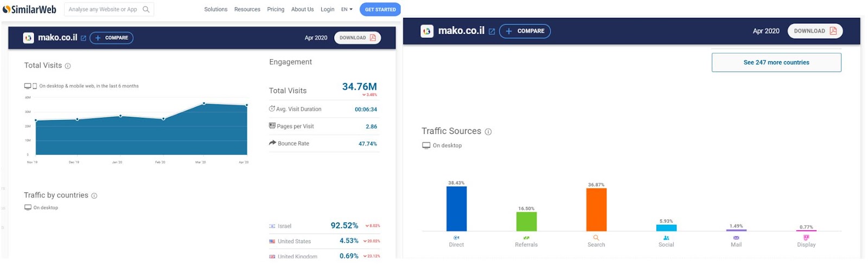Viewport: 868px width, 271px height.
Task: Open the About Us page
Action: [x=302, y=9]
